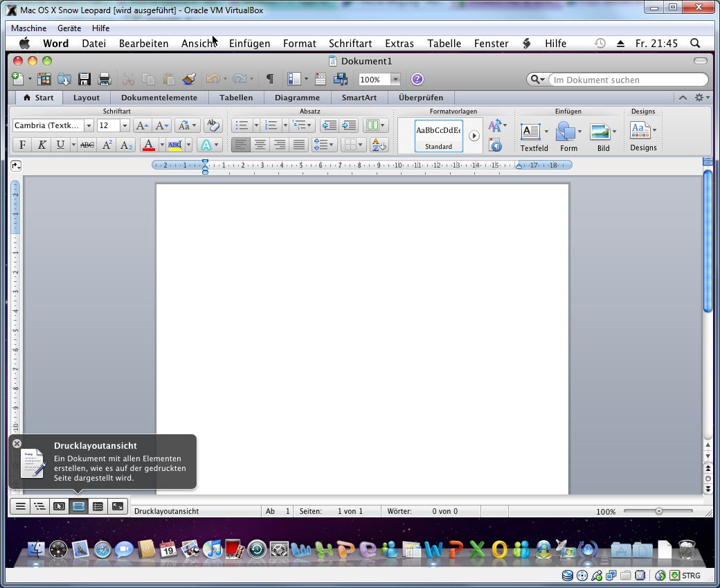Click the Spotlight magnifier in menu bar
720x588 pixels.
695,43
